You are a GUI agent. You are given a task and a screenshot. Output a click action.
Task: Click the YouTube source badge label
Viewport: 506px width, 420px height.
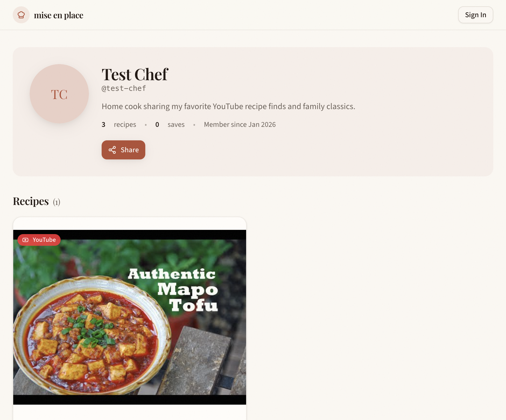(44, 240)
